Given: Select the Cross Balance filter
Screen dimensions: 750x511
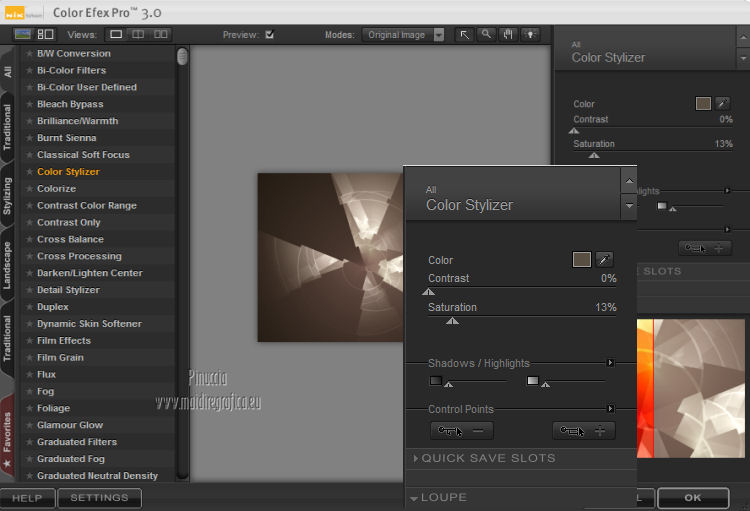Looking at the screenshot, I should pos(70,239).
